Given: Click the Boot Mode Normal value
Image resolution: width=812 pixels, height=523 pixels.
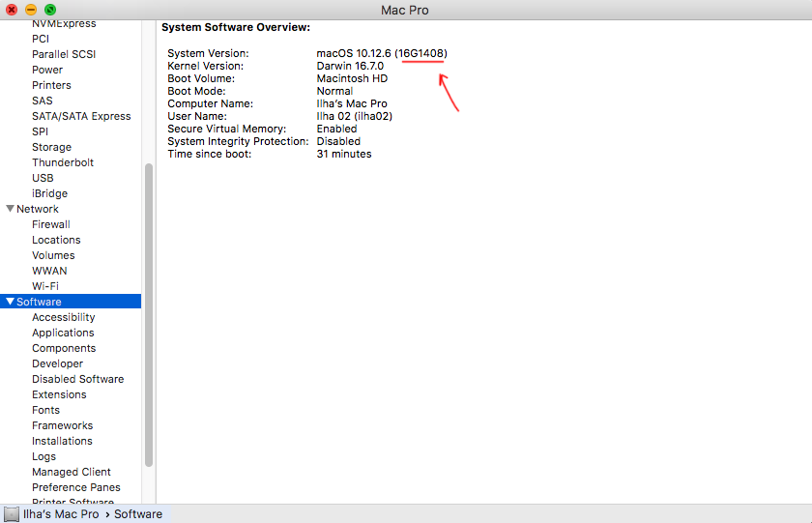Looking at the screenshot, I should pos(334,91).
